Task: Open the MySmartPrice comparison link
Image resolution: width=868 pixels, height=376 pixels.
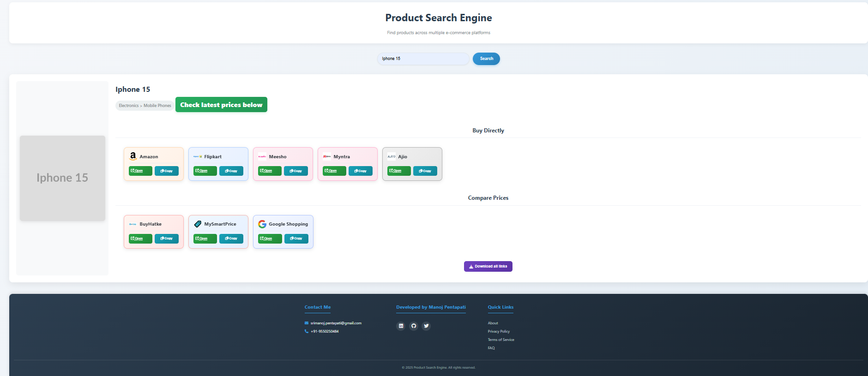Action: click(205, 239)
